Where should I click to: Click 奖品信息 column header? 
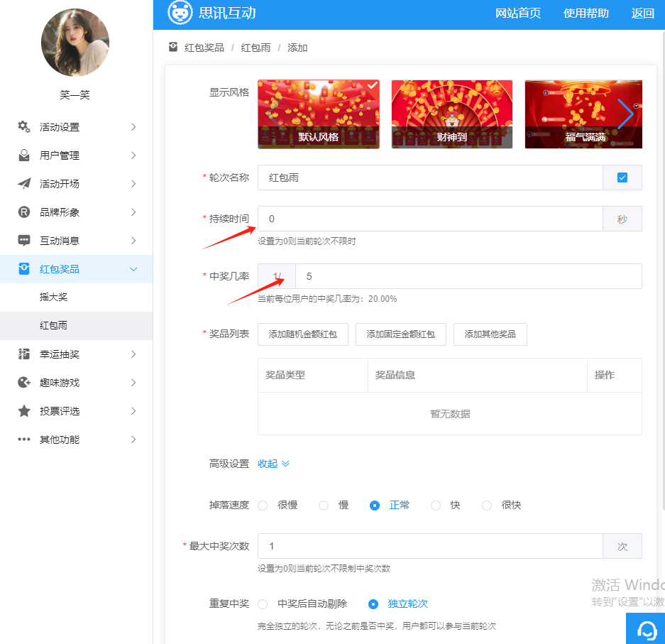point(395,375)
